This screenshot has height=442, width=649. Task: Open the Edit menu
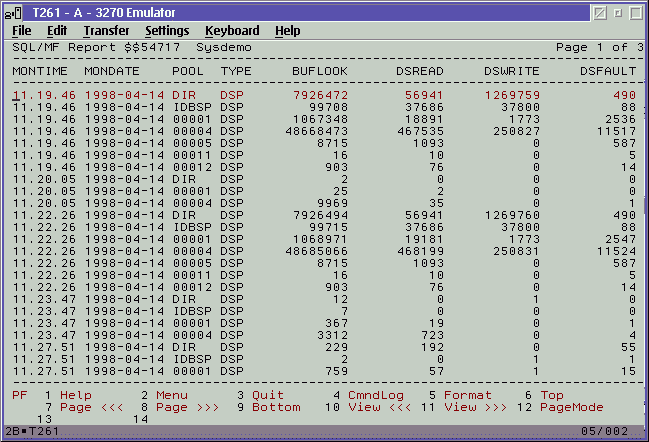57,31
